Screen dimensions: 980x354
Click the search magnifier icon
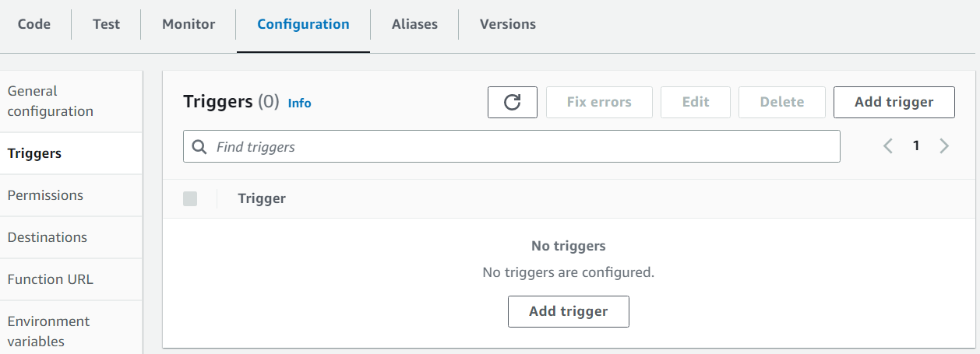[x=199, y=146]
